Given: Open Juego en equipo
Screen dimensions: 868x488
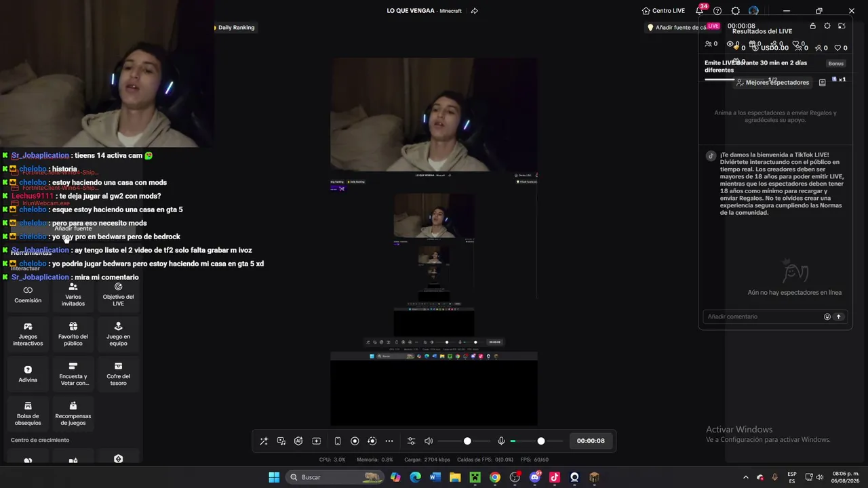Looking at the screenshot, I should pyautogui.click(x=118, y=335).
